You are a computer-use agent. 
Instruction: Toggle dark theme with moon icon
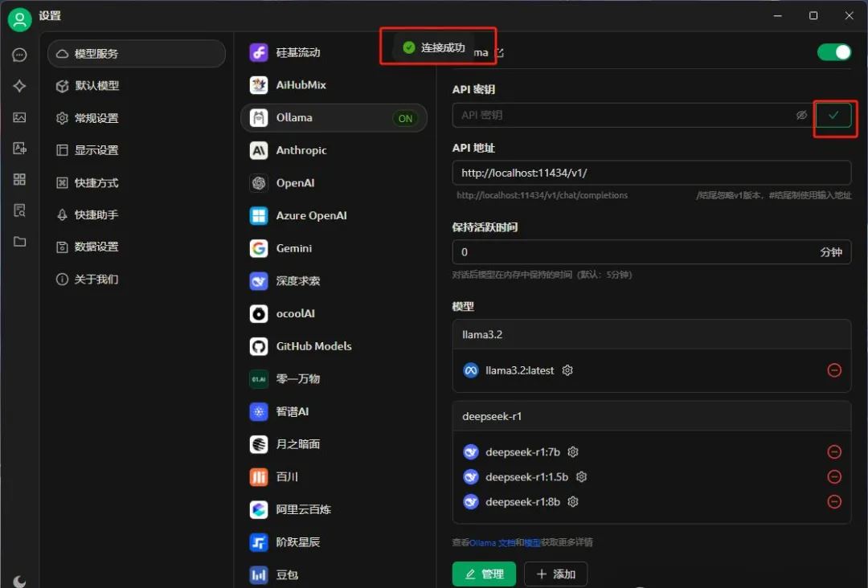pos(19,582)
